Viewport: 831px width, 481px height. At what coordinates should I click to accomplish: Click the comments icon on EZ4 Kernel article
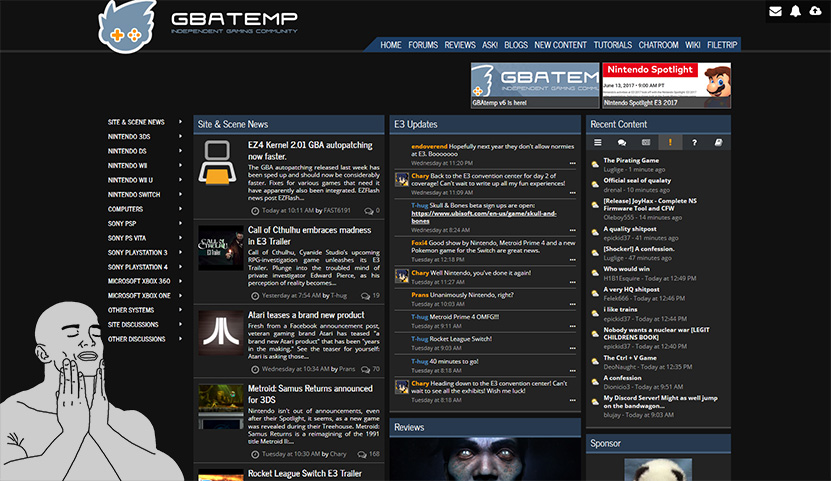coord(368,211)
